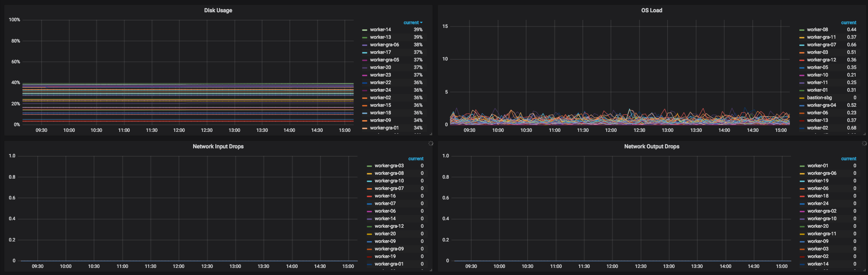Toggle worker-20 series in Disk Usage legend
Viewport: 868px width, 275px height.
click(x=381, y=68)
